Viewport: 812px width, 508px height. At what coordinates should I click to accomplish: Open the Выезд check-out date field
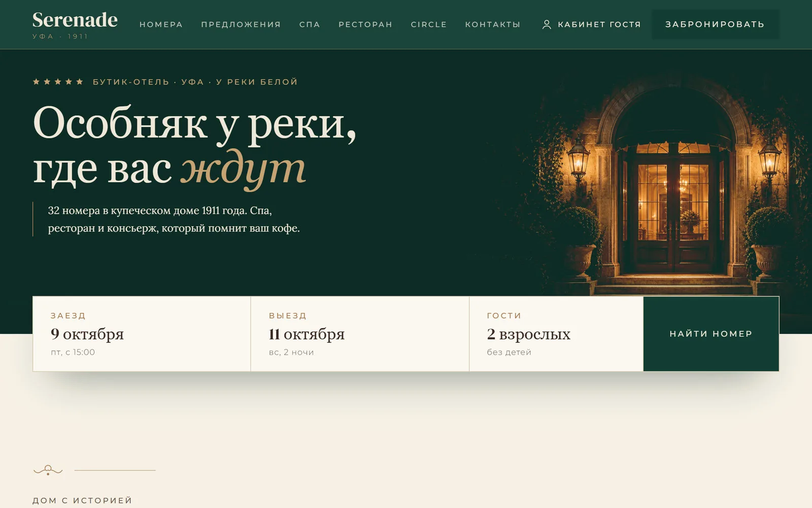coord(360,334)
